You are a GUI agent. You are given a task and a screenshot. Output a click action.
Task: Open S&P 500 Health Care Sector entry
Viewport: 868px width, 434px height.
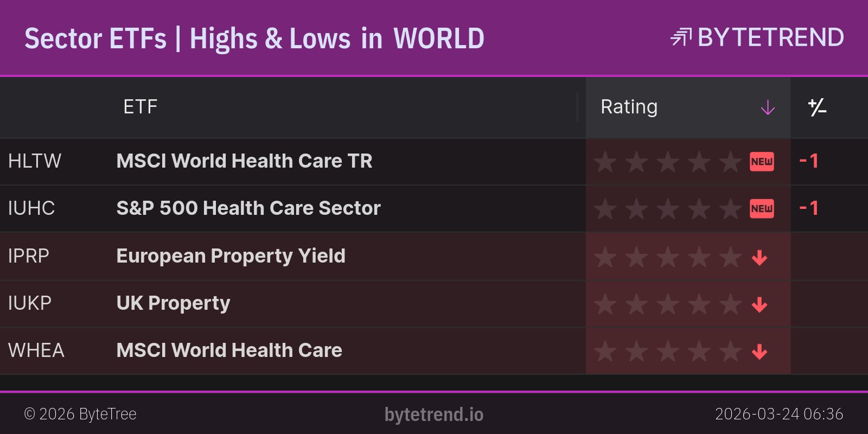coord(248,208)
